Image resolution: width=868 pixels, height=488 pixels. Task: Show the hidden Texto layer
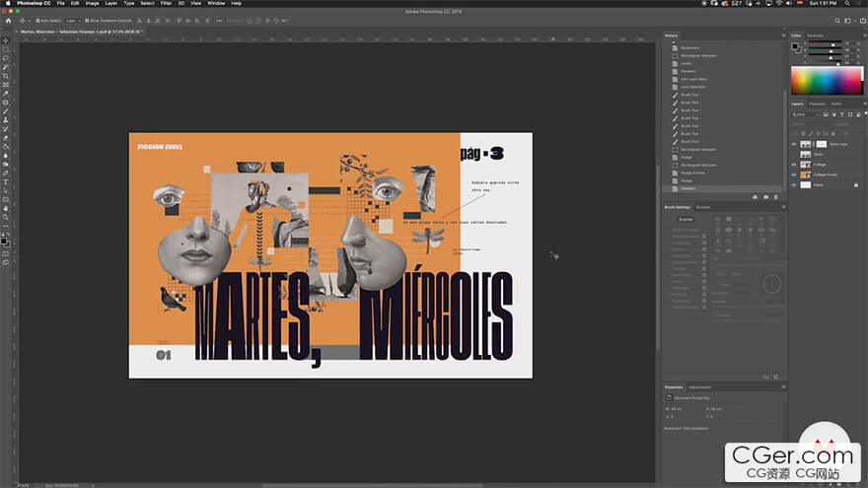[x=794, y=155]
